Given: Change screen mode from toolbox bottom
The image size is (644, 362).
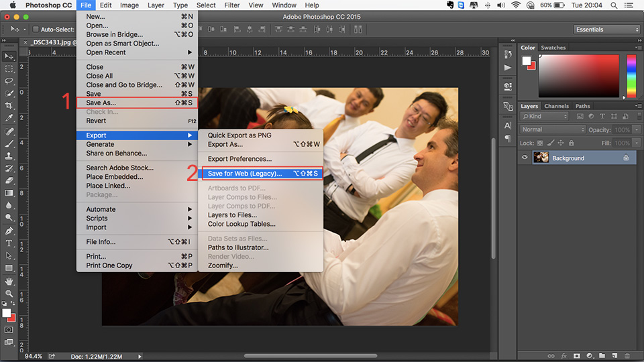Looking at the screenshot, I should click(x=9, y=343).
